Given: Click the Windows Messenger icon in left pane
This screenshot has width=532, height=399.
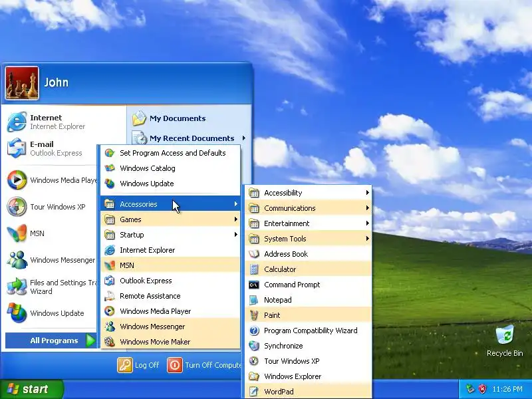Looking at the screenshot, I should coord(17,260).
